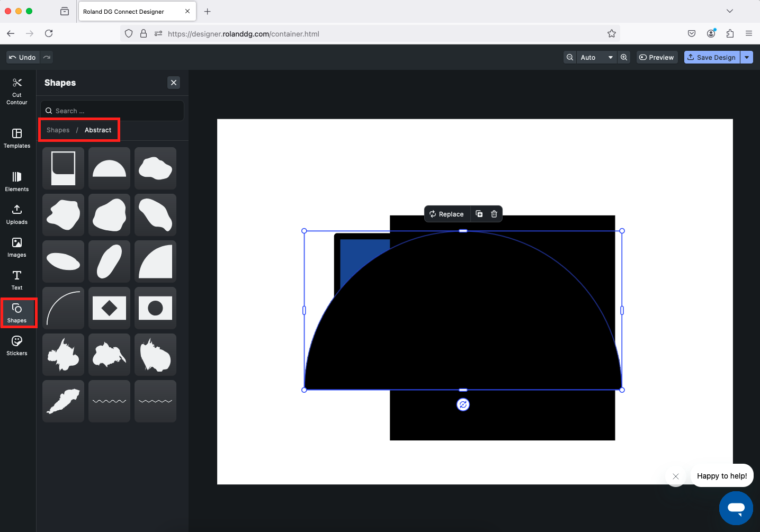Click the Search shapes field

112,111
